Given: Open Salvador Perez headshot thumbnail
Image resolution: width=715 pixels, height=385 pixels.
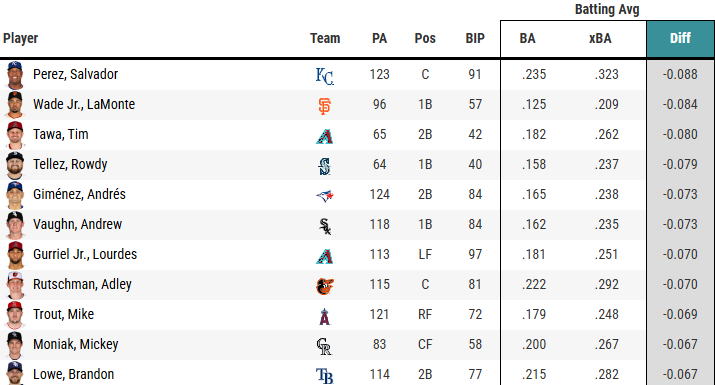Looking at the screenshot, I should [15, 74].
